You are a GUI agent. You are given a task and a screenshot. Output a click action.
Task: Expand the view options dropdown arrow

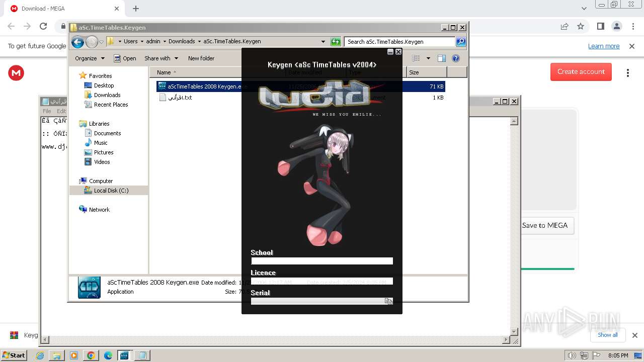428,58
